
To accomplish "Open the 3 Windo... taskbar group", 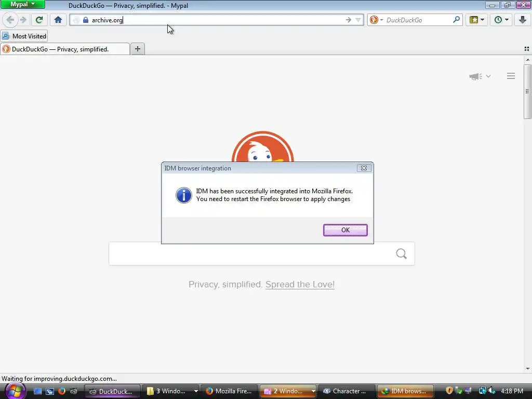I will [x=171, y=391].
